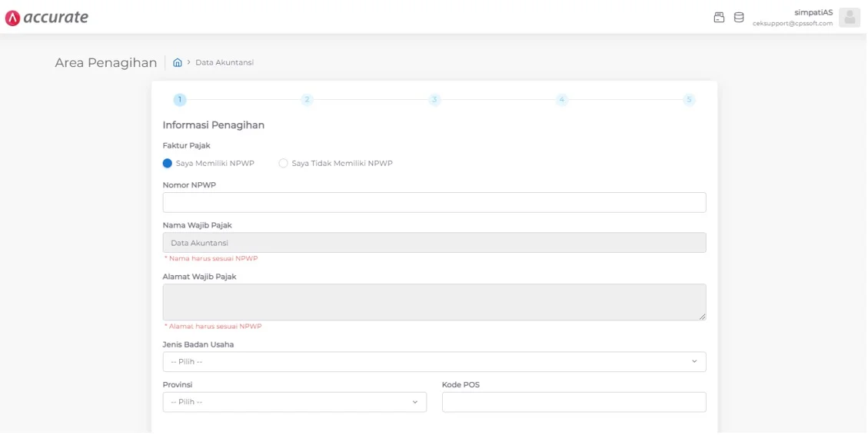Click the Accurate logo
Screen dimensions: 868x435
[47, 17]
